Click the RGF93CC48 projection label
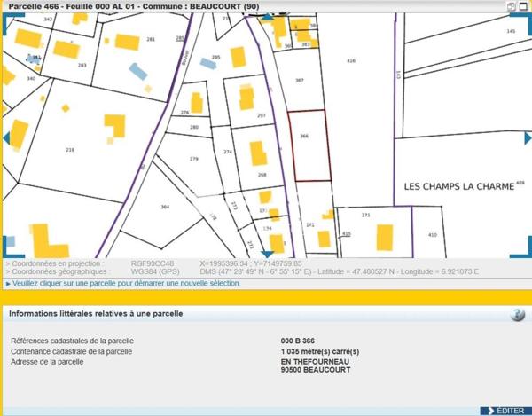The image size is (532, 416). point(153,263)
